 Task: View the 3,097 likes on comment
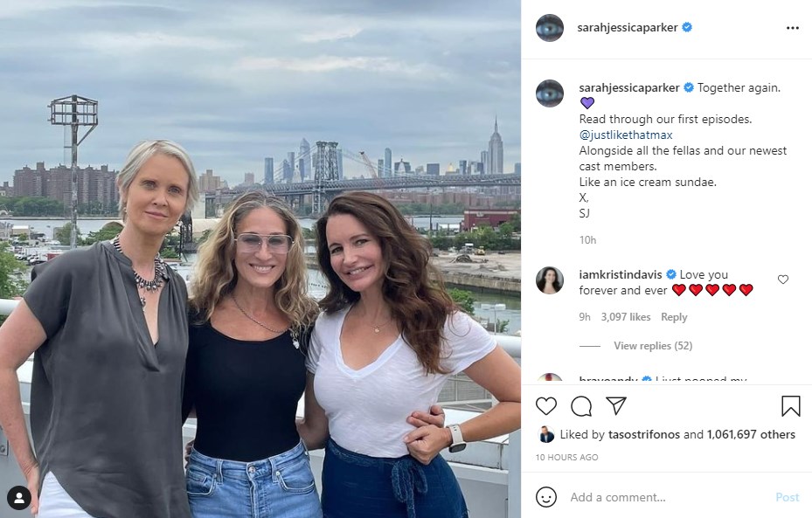(x=628, y=317)
